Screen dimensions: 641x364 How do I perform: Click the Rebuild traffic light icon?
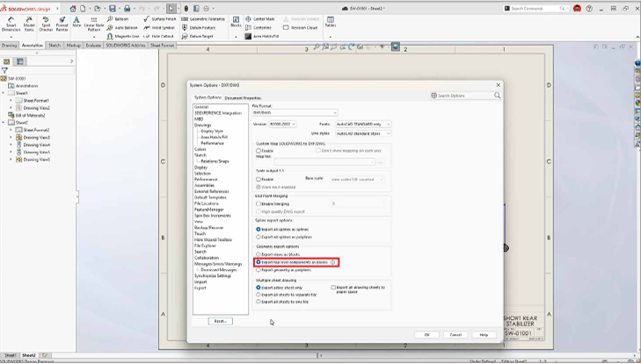186,8
